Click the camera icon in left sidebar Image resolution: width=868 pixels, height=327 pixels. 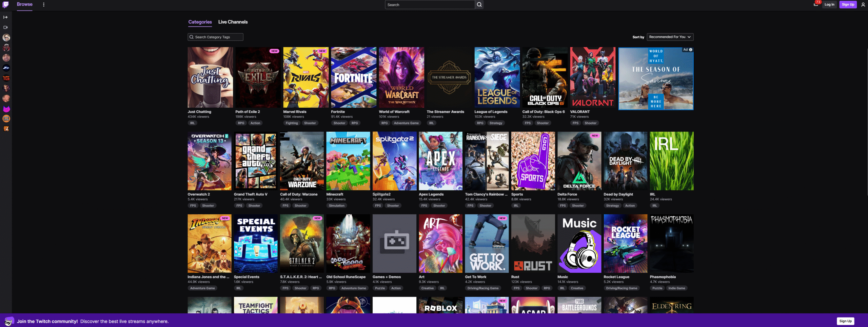pos(5,27)
